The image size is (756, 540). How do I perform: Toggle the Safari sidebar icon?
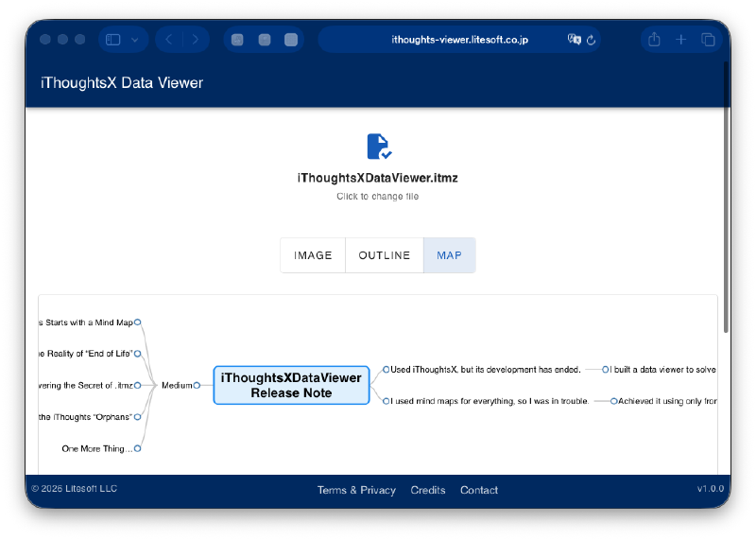(x=112, y=40)
